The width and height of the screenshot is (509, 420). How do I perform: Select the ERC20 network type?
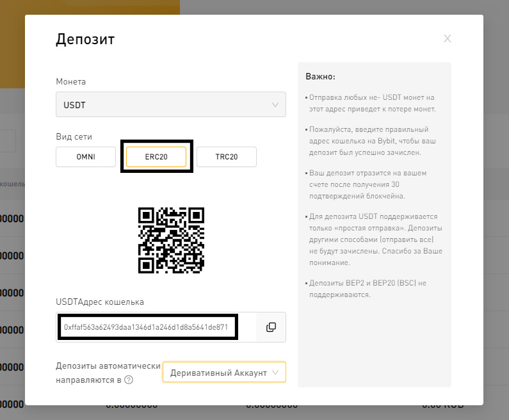click(156, 157)
